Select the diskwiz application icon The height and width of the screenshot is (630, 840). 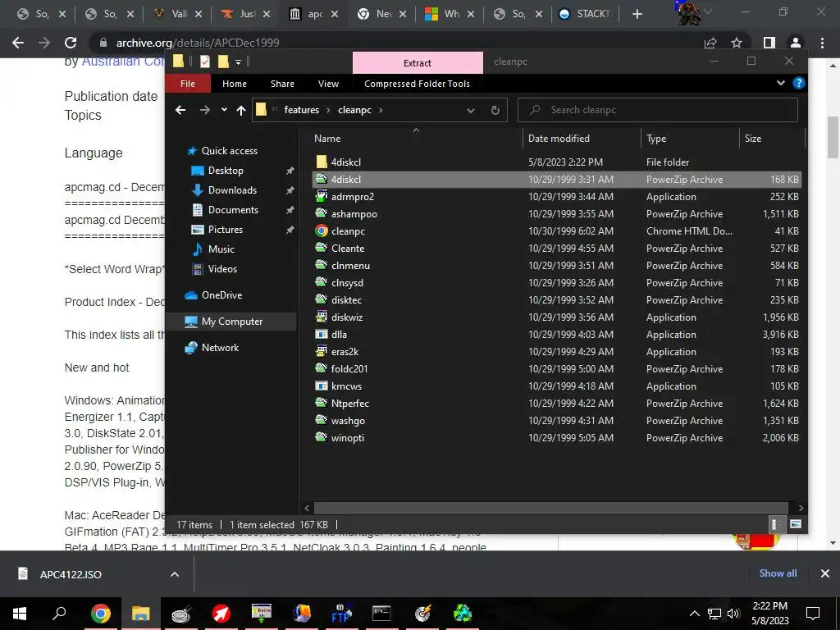(322, 317)
